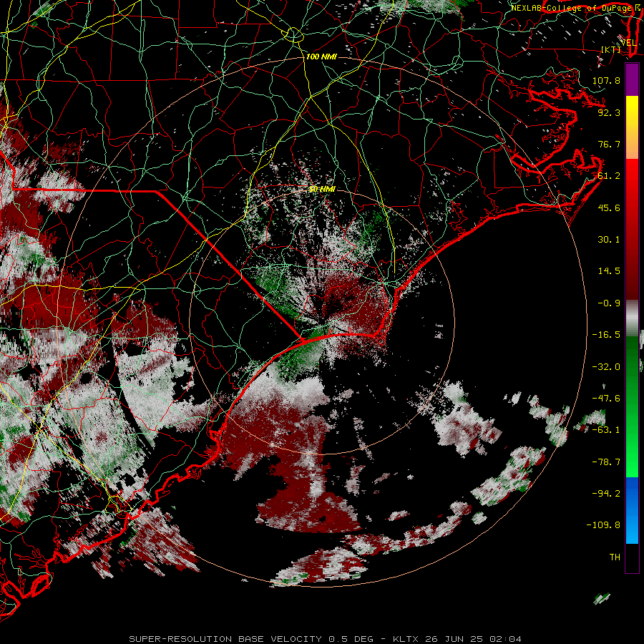Click the -94.2 velocity scale value
This screenshot has height=644, width=644.
(606, 494)
